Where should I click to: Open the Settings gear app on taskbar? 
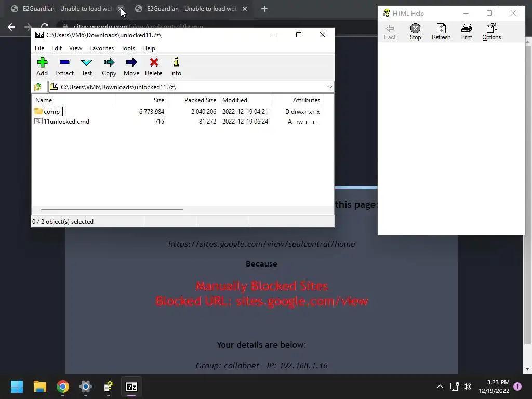coord(86,387)
